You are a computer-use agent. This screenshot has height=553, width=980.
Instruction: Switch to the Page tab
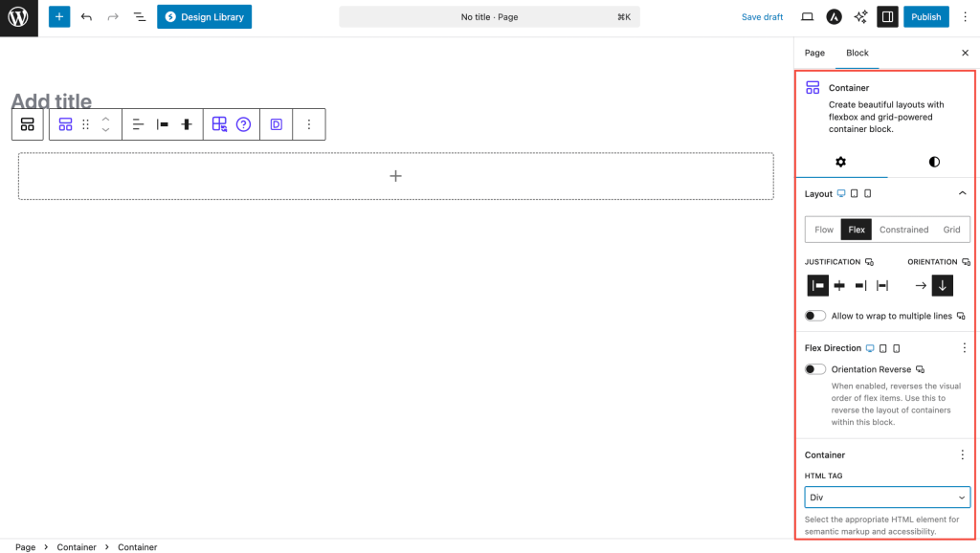tap(814, 53)
